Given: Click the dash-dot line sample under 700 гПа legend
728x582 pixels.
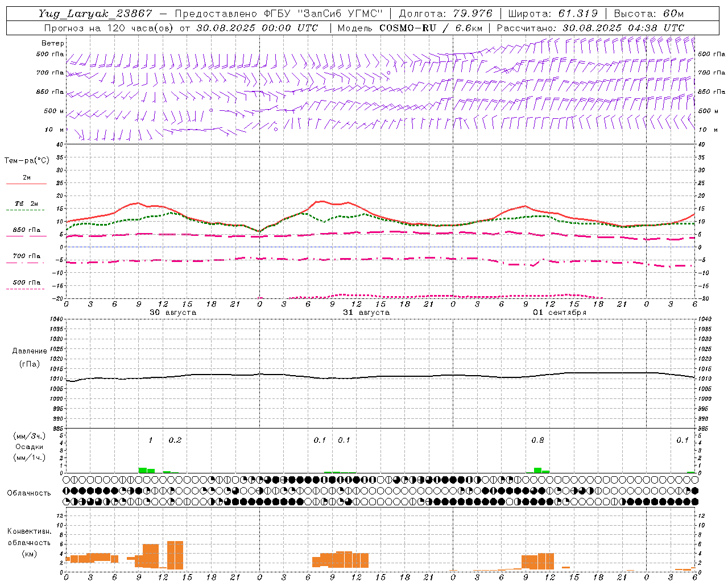Looking at the screenshot, I should [26, 263].
